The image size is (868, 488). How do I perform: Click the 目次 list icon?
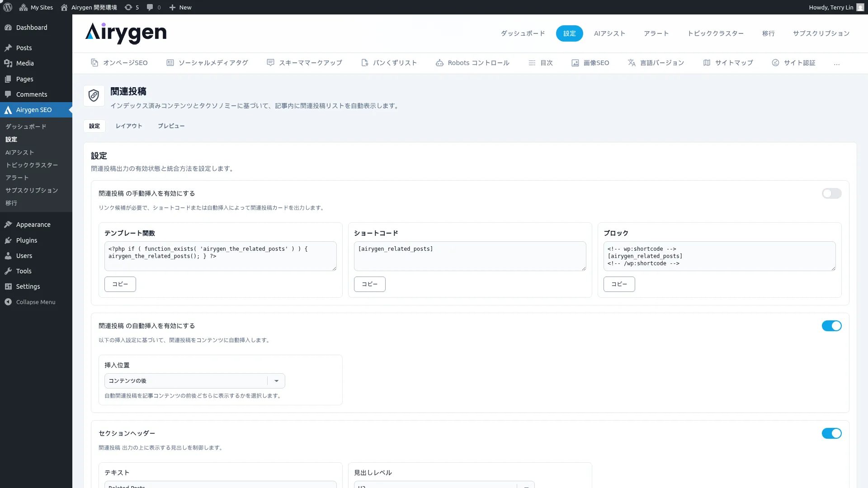tap(532, 63)
